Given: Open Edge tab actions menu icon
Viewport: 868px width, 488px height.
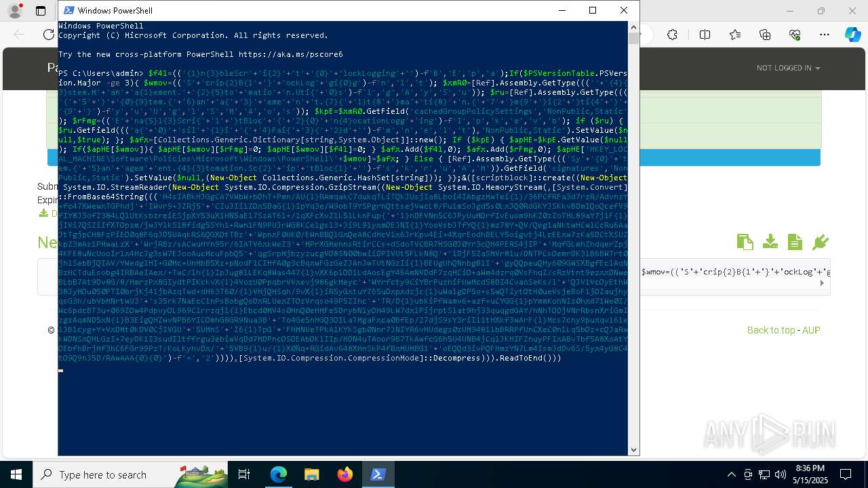Looking at the screenshot, I should tap(41, 11).
